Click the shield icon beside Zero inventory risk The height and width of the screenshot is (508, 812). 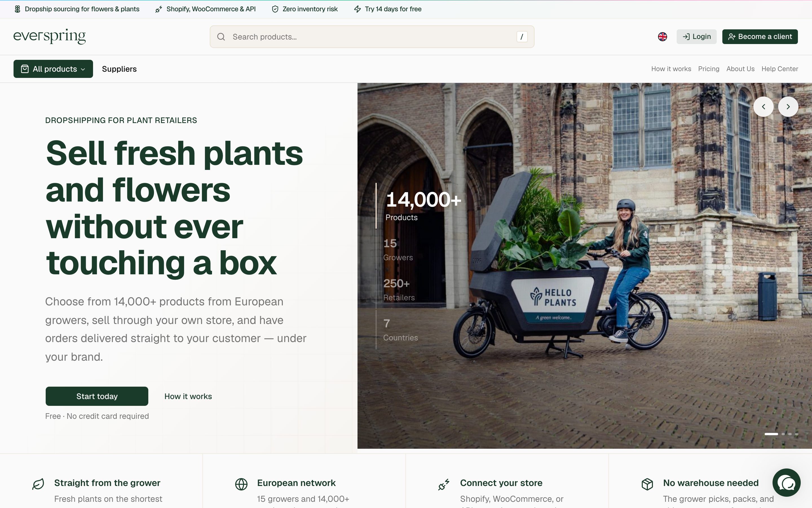tap(275, 9)
